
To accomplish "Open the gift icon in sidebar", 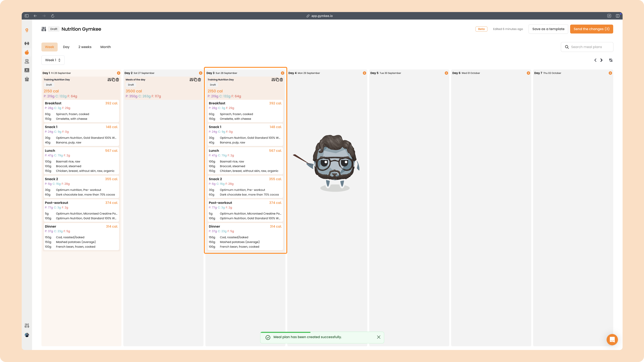I will [27, 79].
